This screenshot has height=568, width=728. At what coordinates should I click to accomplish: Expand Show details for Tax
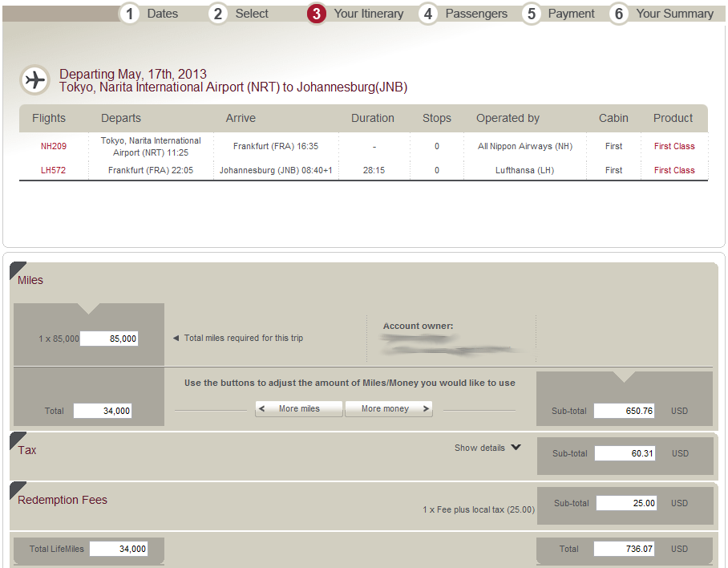pos(487,448)
